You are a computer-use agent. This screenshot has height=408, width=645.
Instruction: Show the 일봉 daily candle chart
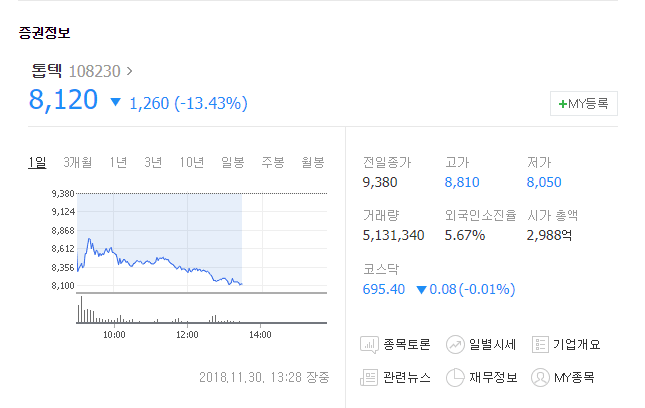coord(233,162)
